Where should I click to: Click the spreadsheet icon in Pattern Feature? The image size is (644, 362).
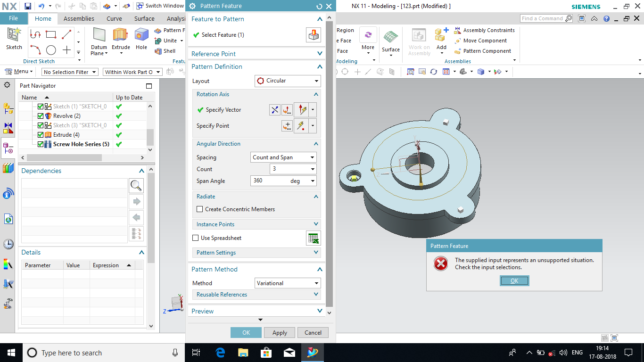(313, 239)
